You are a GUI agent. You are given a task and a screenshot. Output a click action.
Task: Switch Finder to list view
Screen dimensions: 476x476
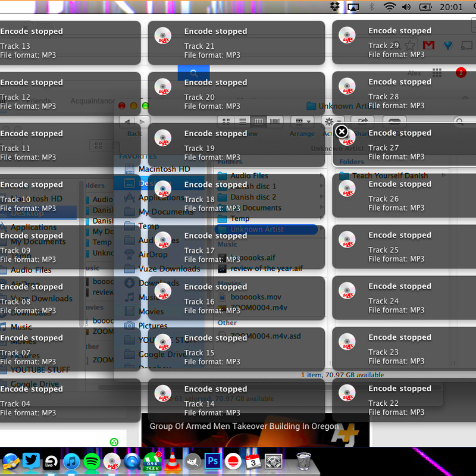tap(242, 121)
